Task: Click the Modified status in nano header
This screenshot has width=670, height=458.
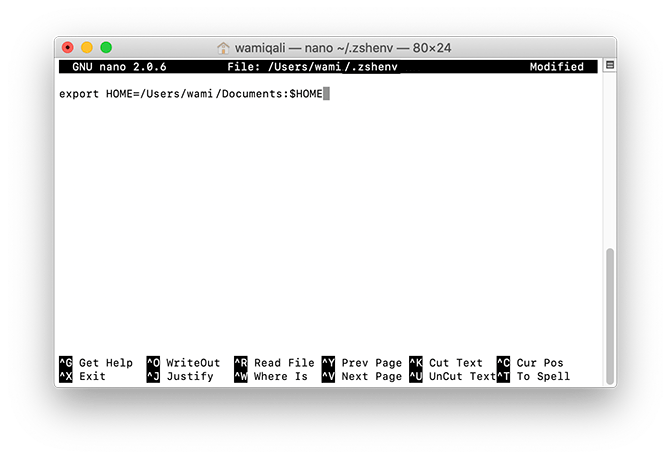Action: (x=557, y=67)
